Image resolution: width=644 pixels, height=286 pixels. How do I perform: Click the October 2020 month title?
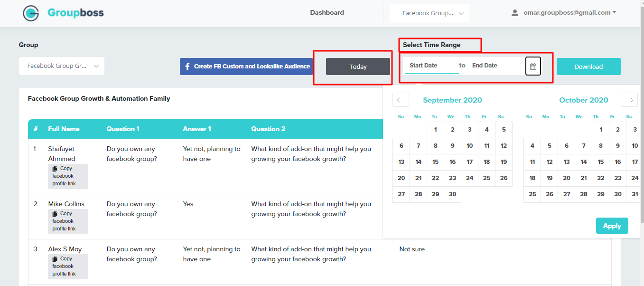[584, 100]
